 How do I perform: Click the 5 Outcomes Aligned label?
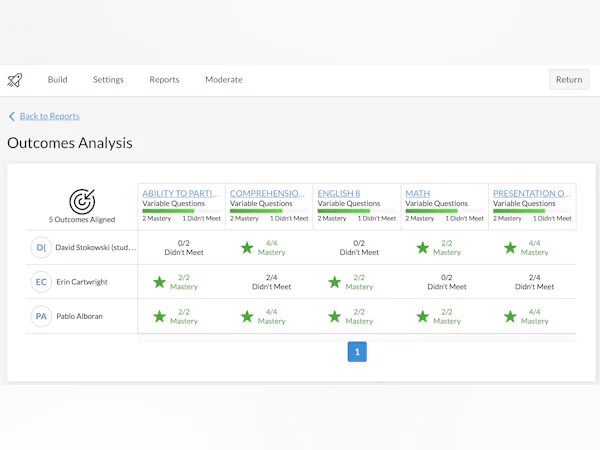[x=82, y=220]
